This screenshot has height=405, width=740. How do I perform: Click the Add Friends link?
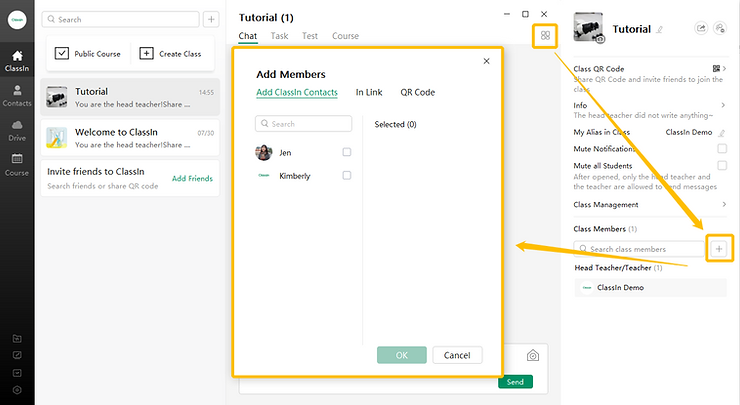192,178
